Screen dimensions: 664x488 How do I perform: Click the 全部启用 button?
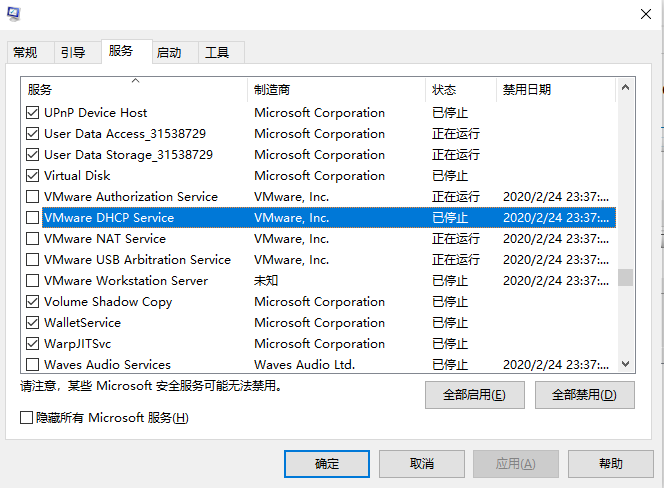[475, 395]
